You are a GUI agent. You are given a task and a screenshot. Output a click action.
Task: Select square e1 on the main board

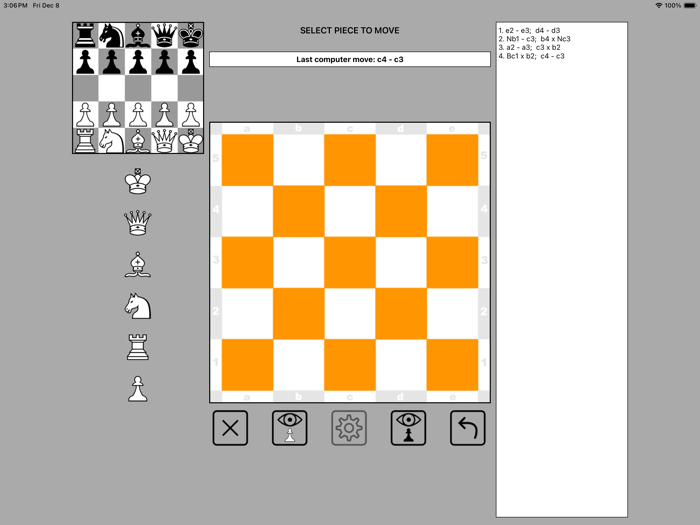coord(452,365)
